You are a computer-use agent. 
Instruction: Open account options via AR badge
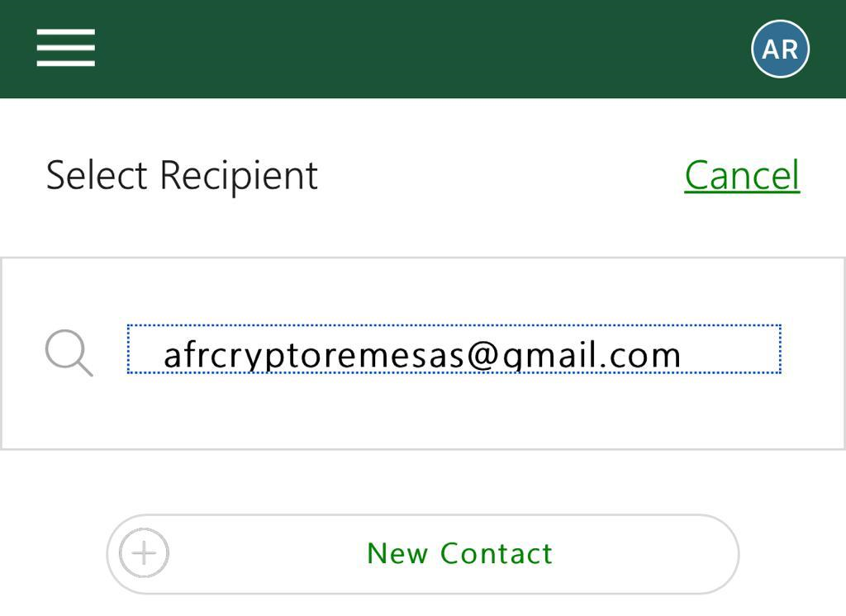(779, 50)
